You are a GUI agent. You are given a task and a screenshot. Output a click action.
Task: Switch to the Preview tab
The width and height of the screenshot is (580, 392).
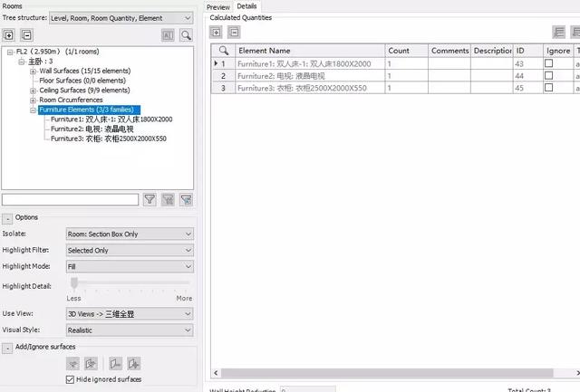pyautogui.click(x=218, y=6)
